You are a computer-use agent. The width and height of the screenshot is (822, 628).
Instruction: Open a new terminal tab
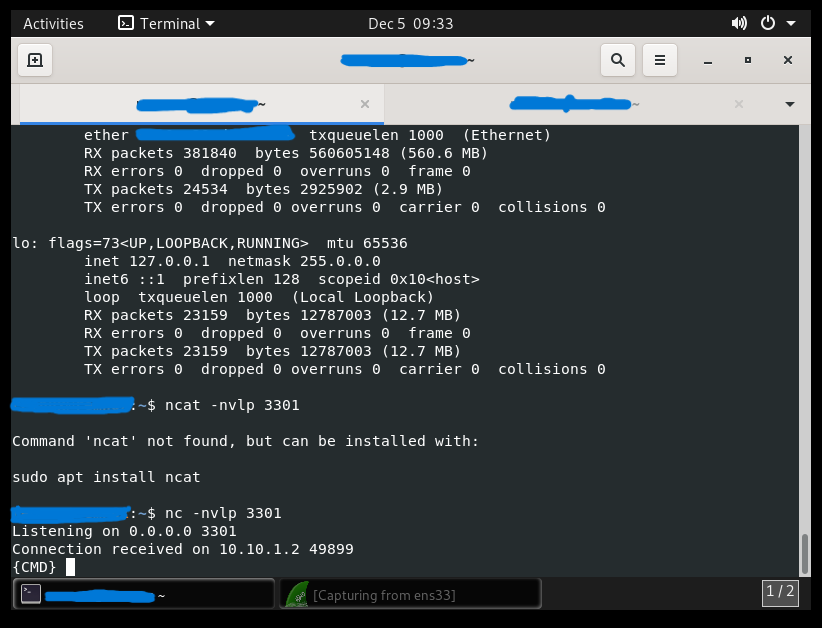(x=35, y=60)
